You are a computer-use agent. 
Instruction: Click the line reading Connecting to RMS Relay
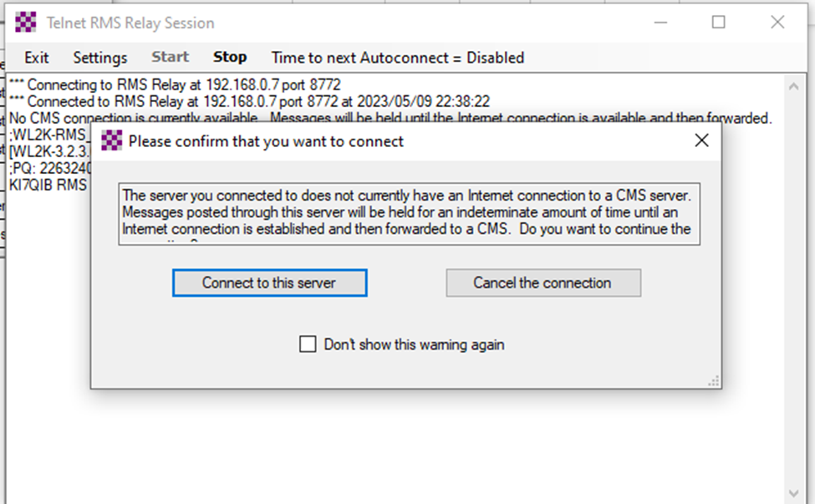coord(176,85)
